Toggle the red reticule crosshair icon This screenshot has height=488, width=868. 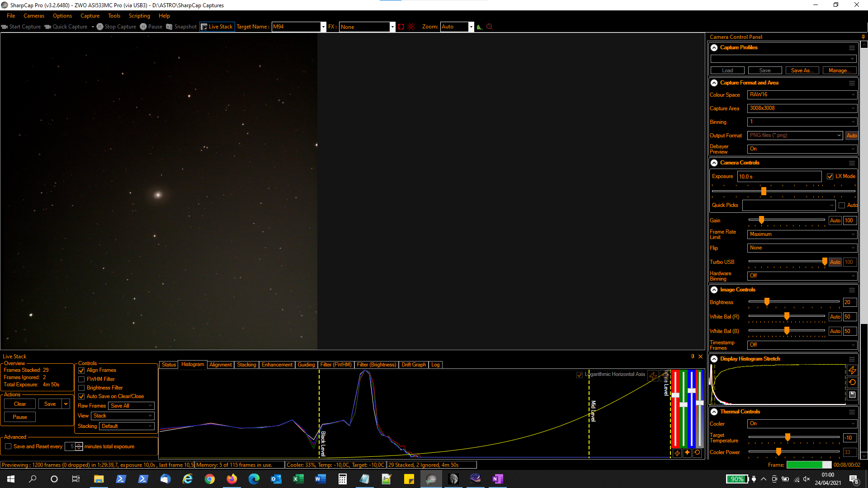click(411, 27)
